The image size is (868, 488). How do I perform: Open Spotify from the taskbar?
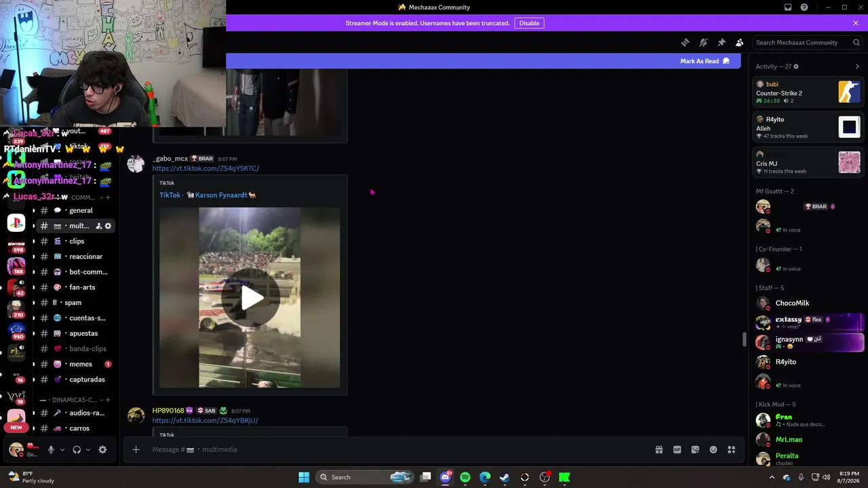(465, 477)
